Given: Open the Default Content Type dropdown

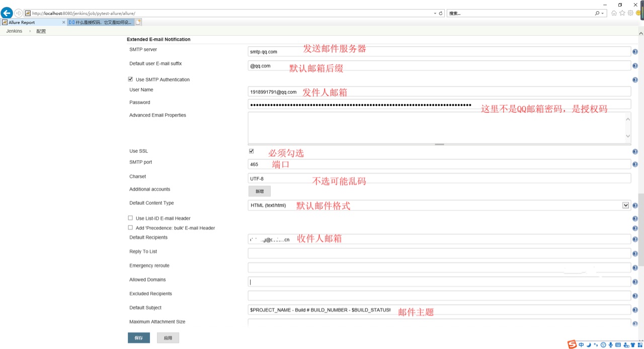Looking at the screenshot, I should pyautogui.click(x=439, y=205).
